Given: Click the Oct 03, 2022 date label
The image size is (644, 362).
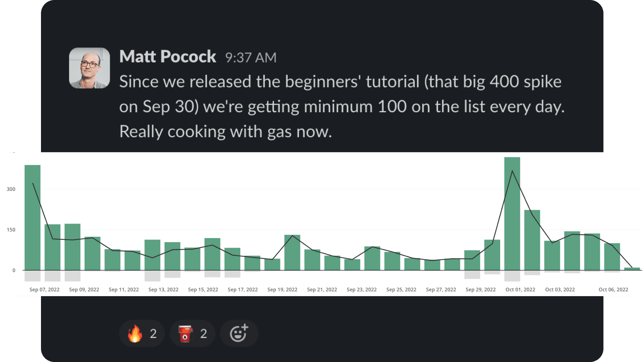Looking at the screenshot, I should click(x=560, y=290).
